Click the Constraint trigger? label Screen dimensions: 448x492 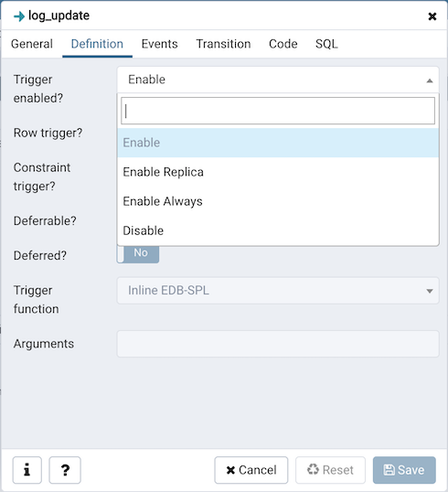pyautogui.click(x=42, y=176)
